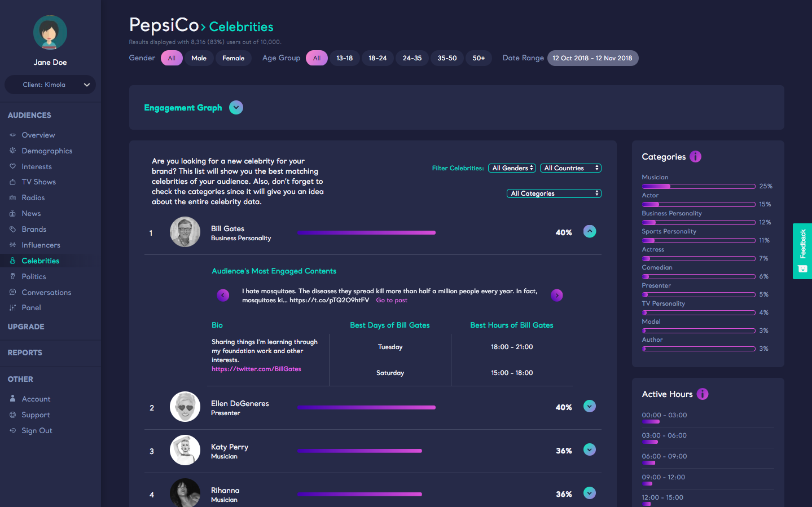
Task: Click the Musician category bar
Action: pos(699,186)
